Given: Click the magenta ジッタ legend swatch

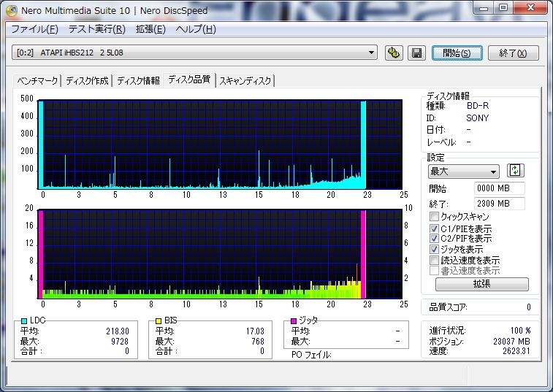Looking at the screenshot, I should [x=294, y=320].
